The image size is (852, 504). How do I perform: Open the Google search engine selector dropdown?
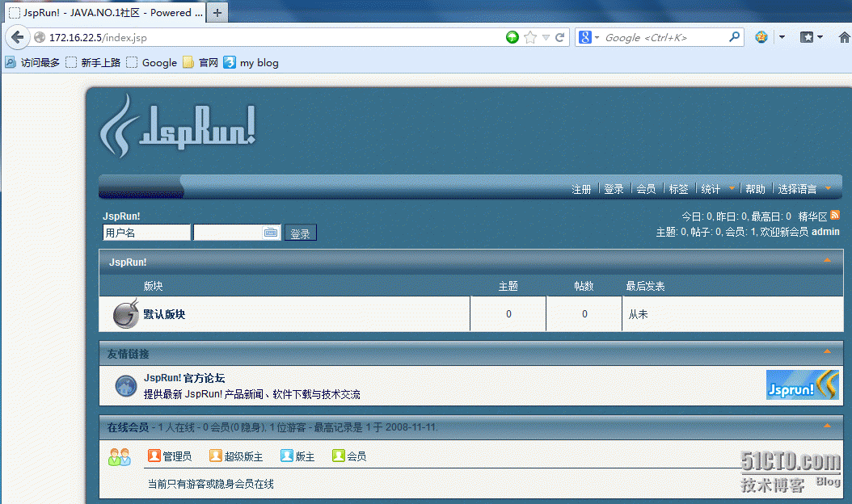(x=589, y=37)
